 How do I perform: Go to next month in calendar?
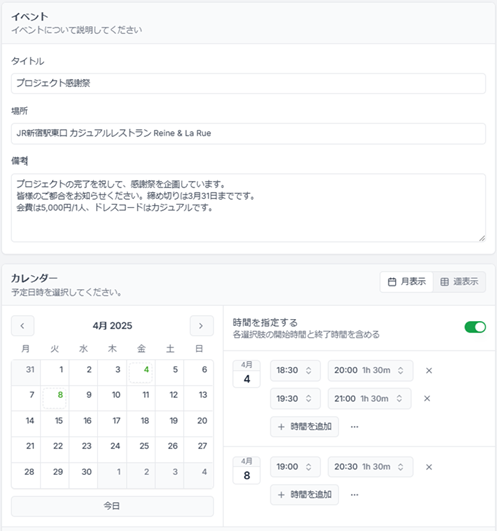coord(201,326)
